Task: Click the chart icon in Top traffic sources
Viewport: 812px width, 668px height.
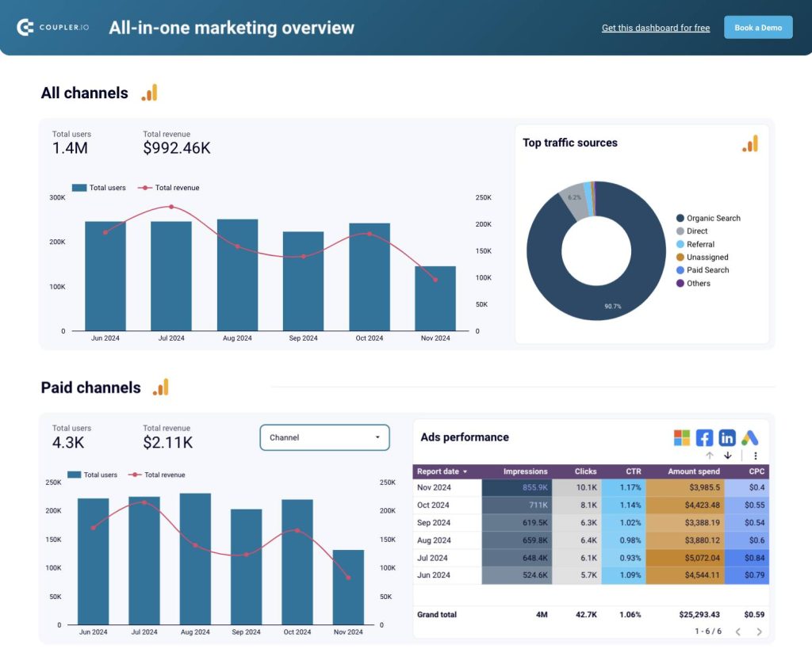Action: (x=750, y=143)
